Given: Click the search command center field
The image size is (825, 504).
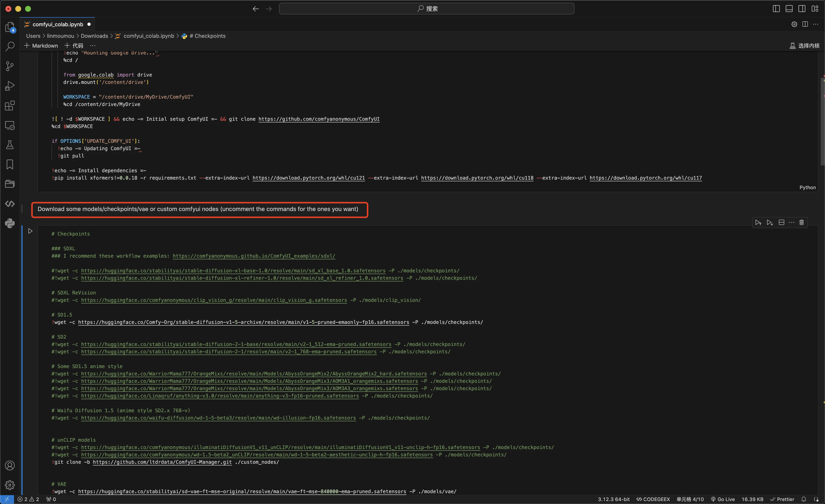Looking at the screenshot, I should coord(426,9).
